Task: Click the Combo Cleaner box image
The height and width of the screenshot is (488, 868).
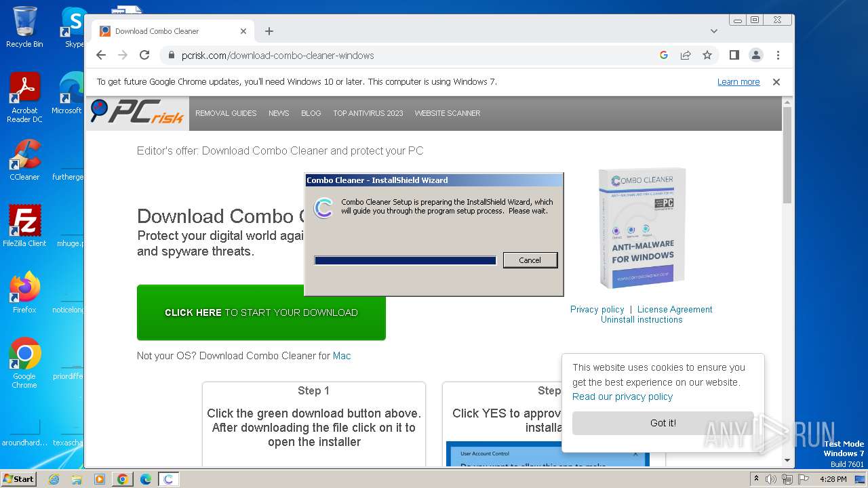Action: pos(642,228)
